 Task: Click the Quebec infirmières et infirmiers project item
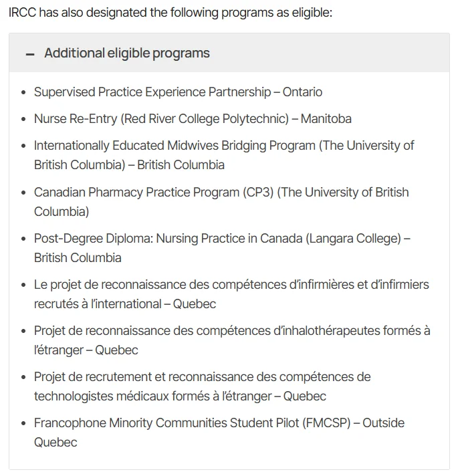[x=231, y=285]
